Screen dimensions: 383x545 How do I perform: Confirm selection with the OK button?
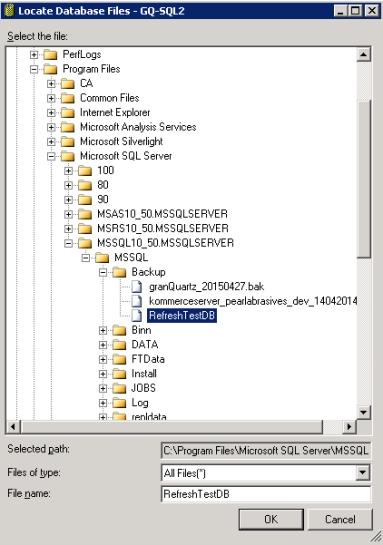point(271,519)
